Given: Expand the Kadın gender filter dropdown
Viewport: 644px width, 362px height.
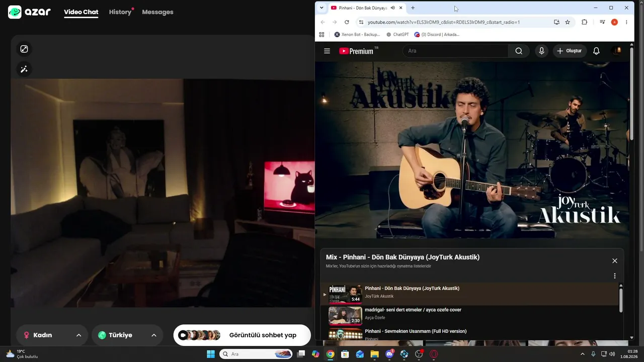Looking at the screenshot, I should pos(52,335).
